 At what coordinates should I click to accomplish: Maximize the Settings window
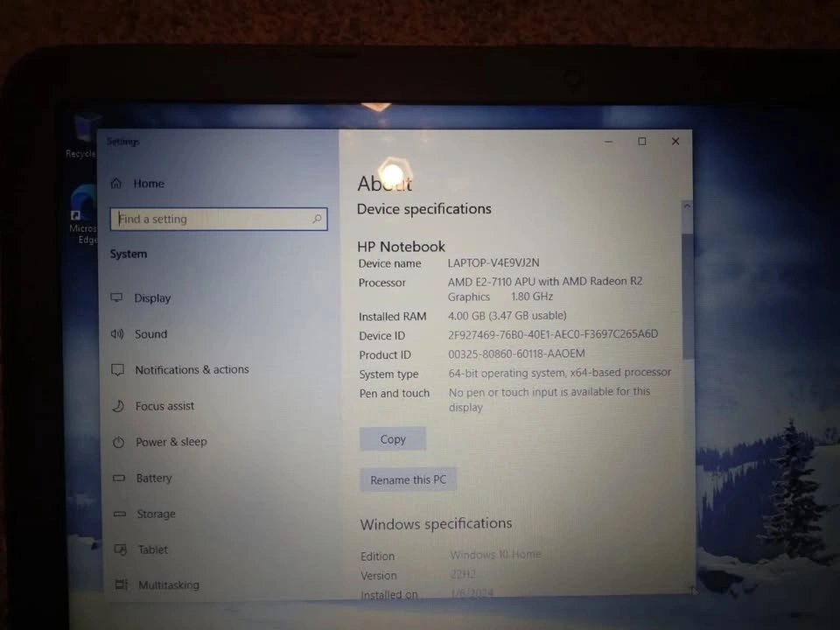[x=641, y=142]
